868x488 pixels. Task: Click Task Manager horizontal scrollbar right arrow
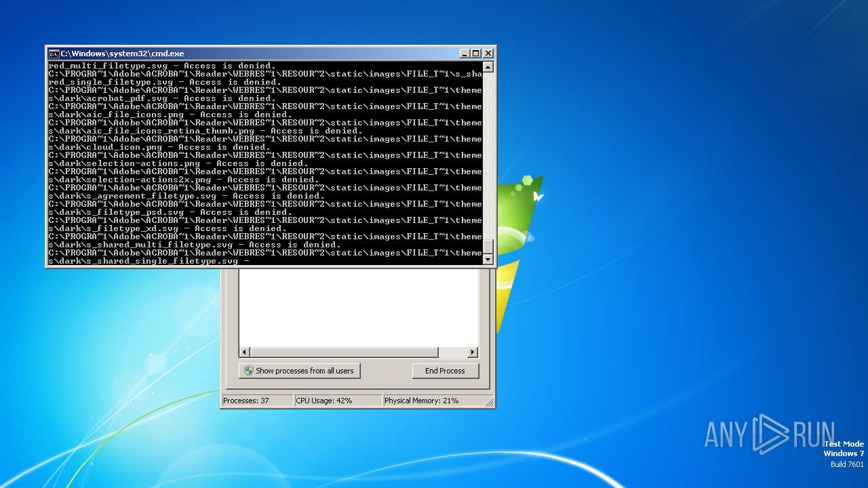473,352
